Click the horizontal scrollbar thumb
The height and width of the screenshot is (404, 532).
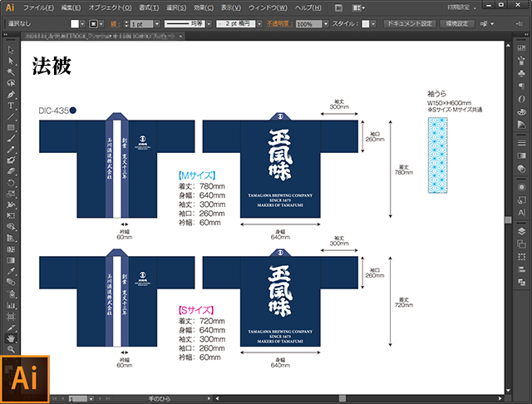(342, 398)
